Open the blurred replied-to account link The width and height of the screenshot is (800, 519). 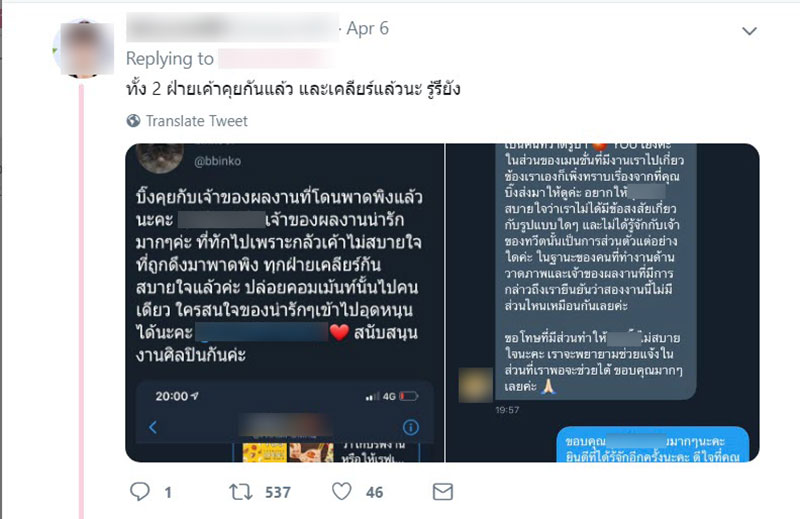click(276, 59)
